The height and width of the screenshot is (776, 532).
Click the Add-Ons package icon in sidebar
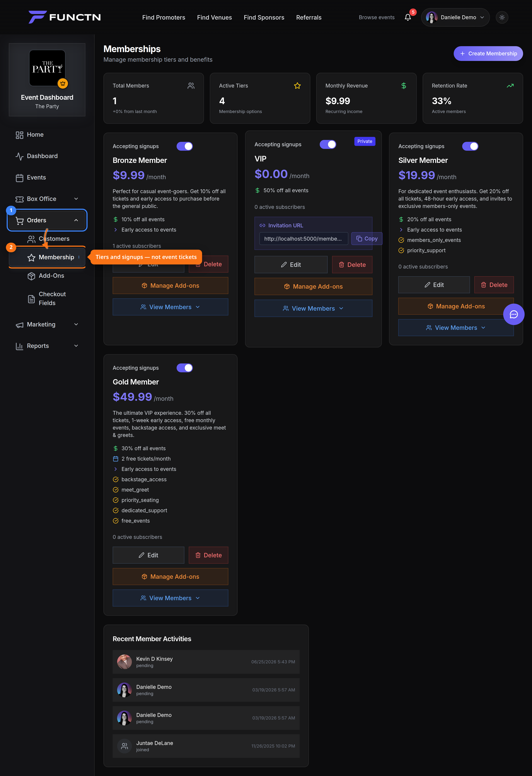[x=31, y=276]
